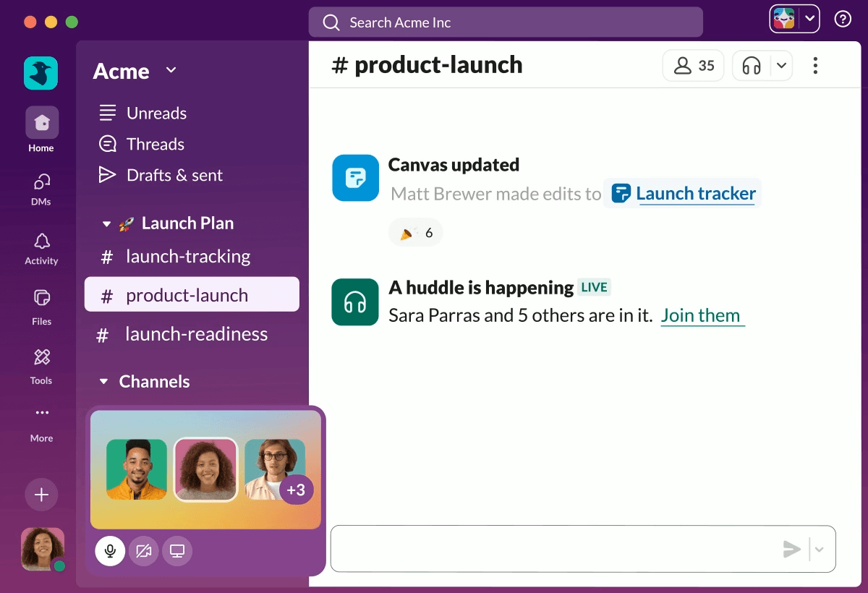Toggle screen sharing in huddle
The height and width of the screenshot is (593, 868).
tap(177, 551)
